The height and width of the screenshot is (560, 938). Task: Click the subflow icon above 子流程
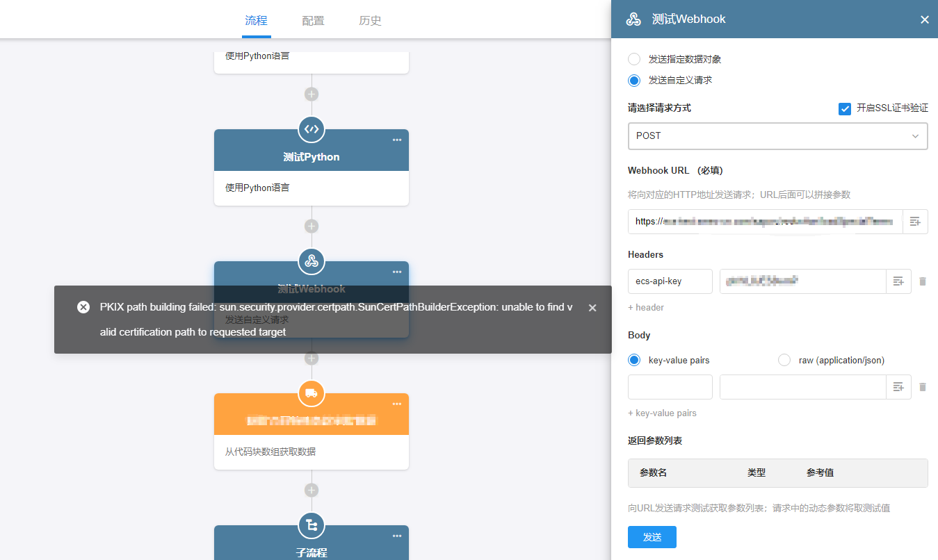(x=312, y=525)
